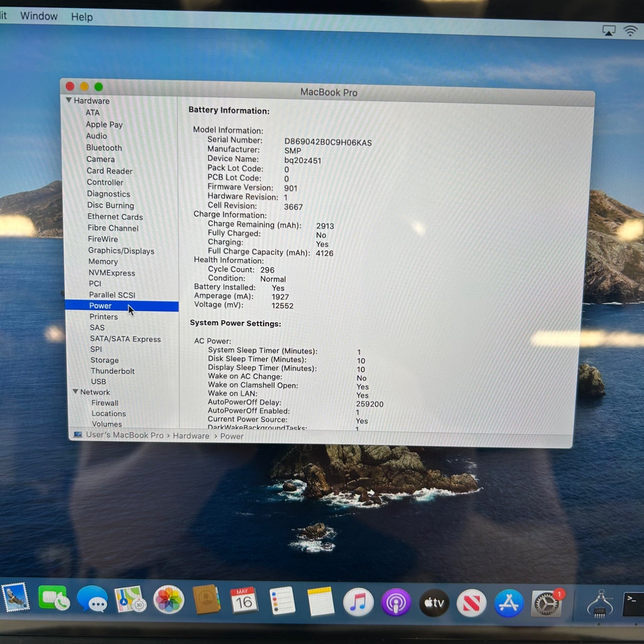Select Printers in the sidebar
Image resolution: width=644 pixels, height=644 pixels.
103,316
